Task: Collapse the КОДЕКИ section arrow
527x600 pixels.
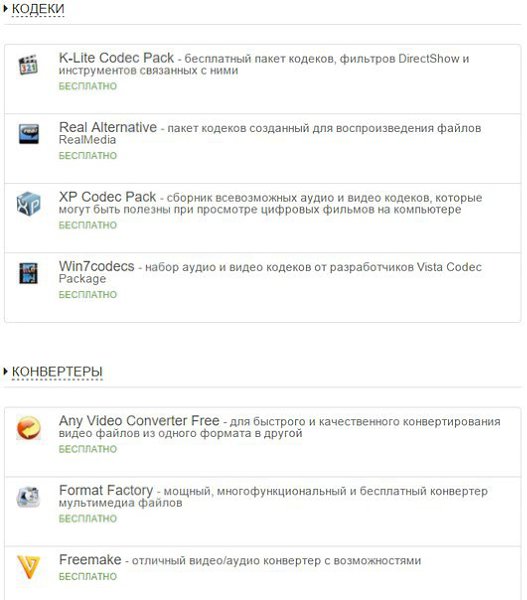Action: point(5,8)
